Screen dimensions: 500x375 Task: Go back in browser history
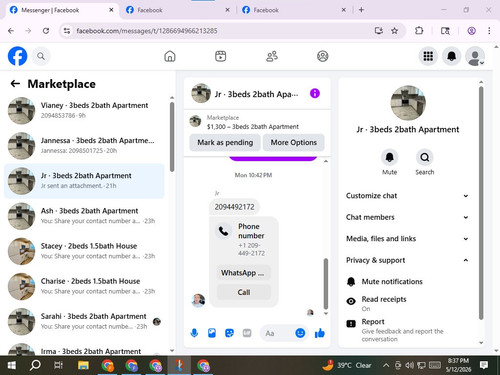(11, 31)
